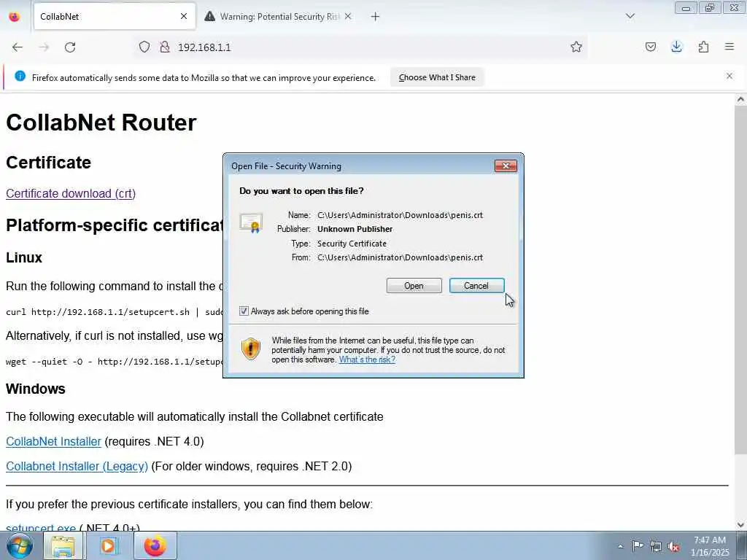Reload the current page
The image size is (747, 560).
pos(70,47)
